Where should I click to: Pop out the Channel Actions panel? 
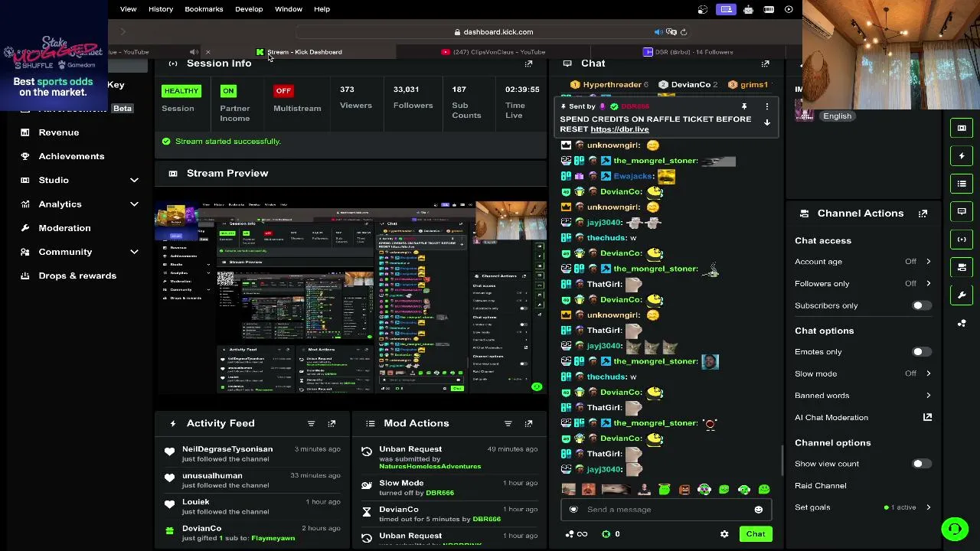(x=923, y=214)
